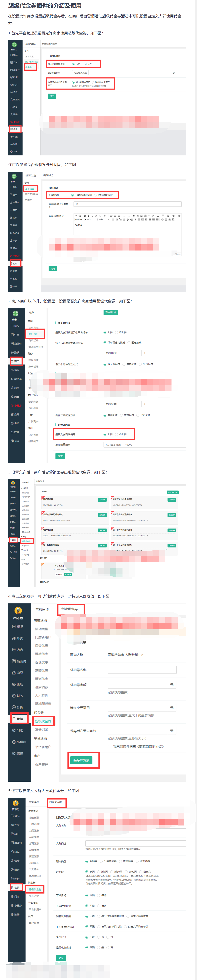The image size is (197, 980).
Task: Open 超级代金券 menu in the 创建优惠券 screenshot
Action: click(x=43, y=721)
